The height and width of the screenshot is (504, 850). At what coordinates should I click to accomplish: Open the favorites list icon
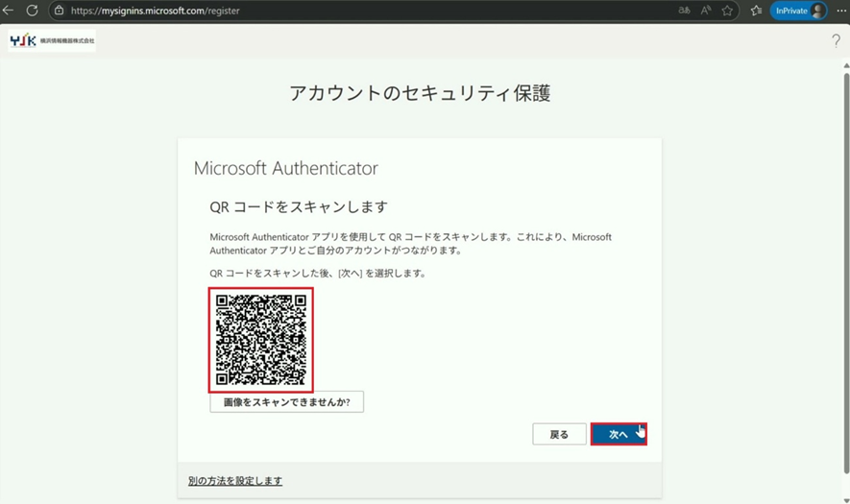(756, 11)
